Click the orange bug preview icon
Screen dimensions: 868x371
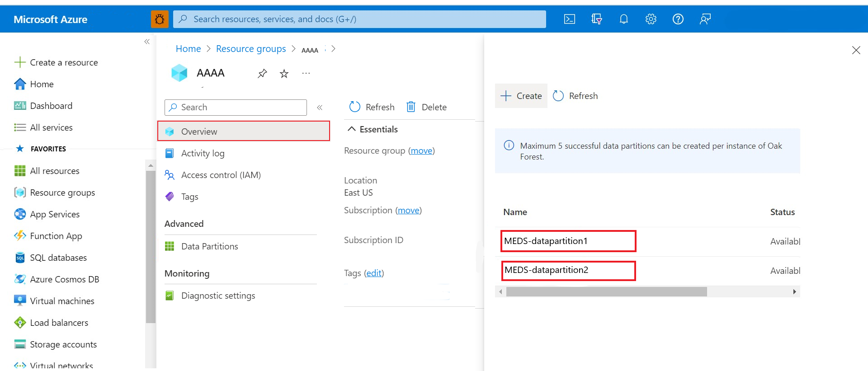160,19
